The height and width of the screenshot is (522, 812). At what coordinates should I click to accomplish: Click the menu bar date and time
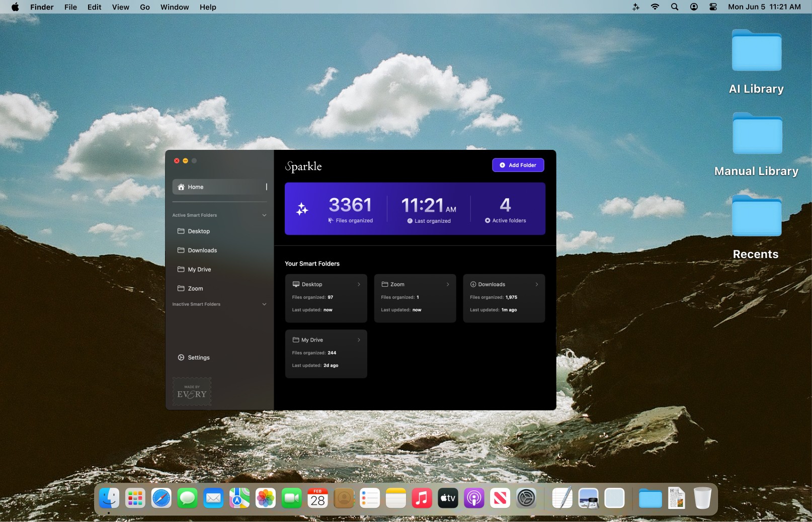pos(764,7)
